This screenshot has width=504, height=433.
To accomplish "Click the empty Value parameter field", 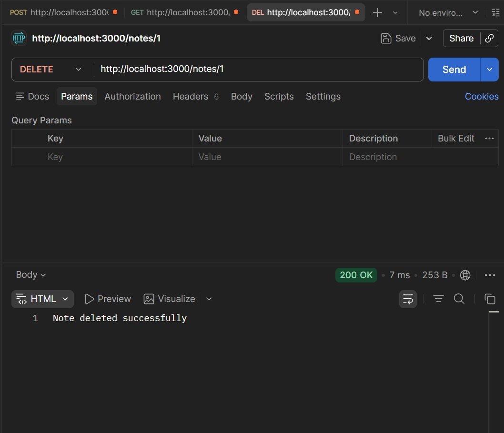I will point(267,157).
